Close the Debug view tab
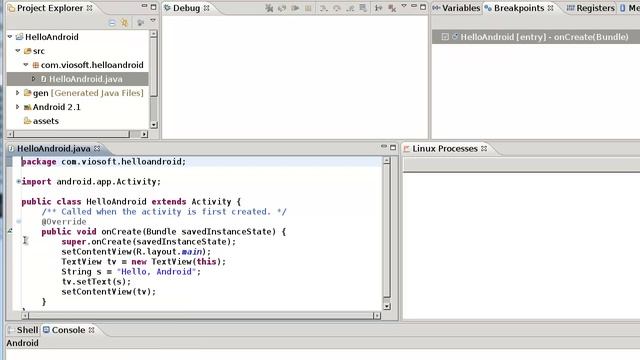 207,8
